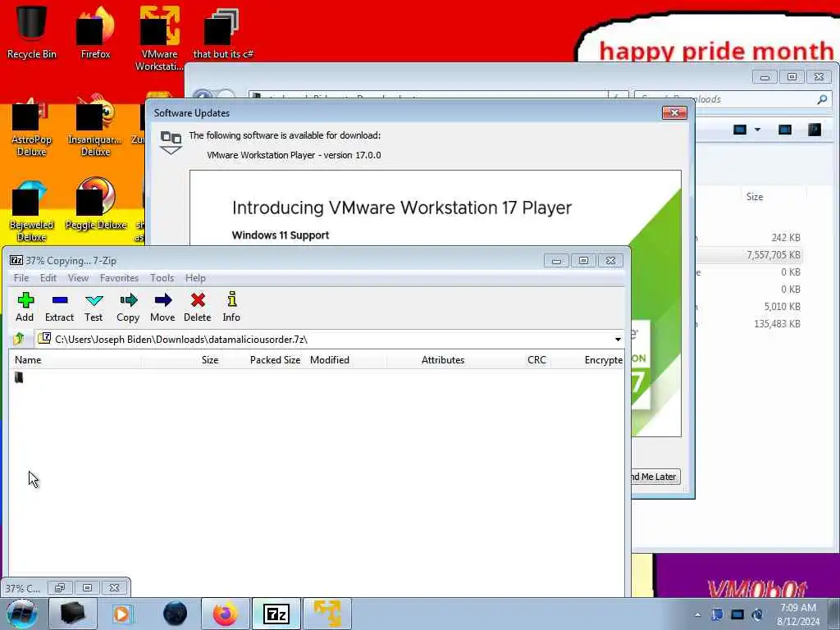Image resolution: width=840 pixels, height=630 pixels.
Task: Select the 242 KB file row in Explorer
Action: [750, 237]
